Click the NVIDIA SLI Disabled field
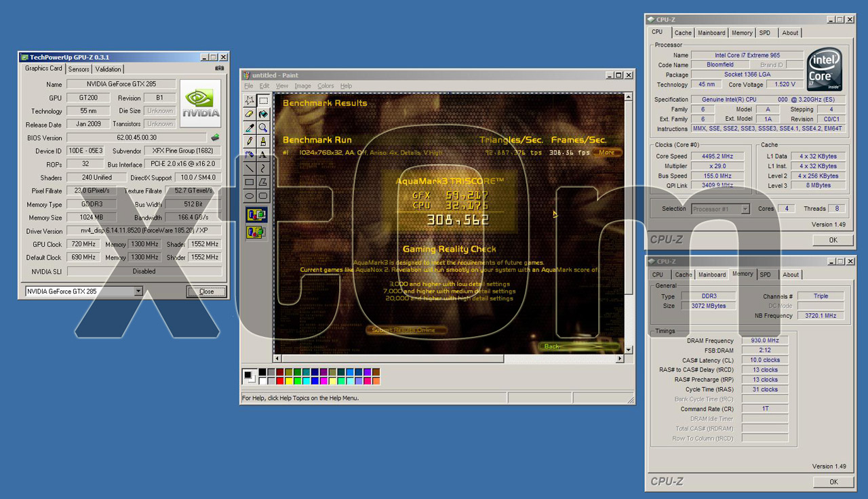Image resolution: width=868 pixels, height=499 pixels. pos(144,271)
